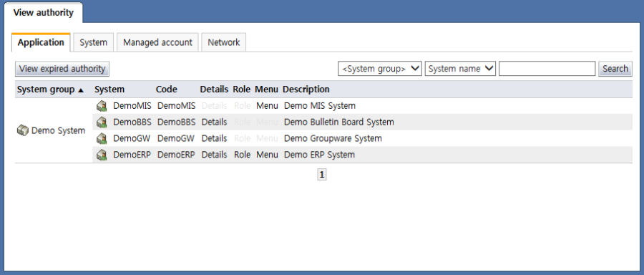Click DemoBBS system name
The height and width of the screenshot is (275, 644).
click(x=132, y=122)
